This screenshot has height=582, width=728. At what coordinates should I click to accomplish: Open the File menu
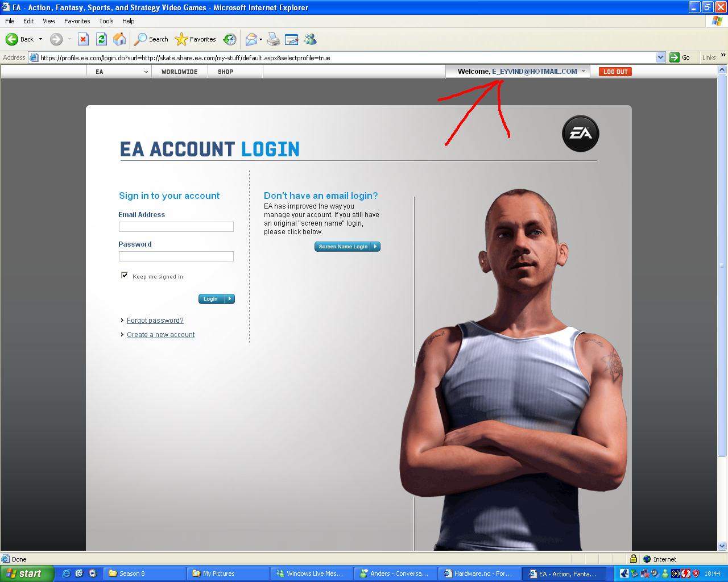pos(10,21)
